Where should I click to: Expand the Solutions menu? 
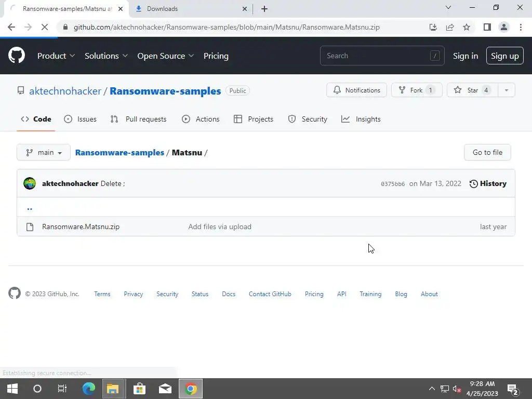(x=106, y=56)
